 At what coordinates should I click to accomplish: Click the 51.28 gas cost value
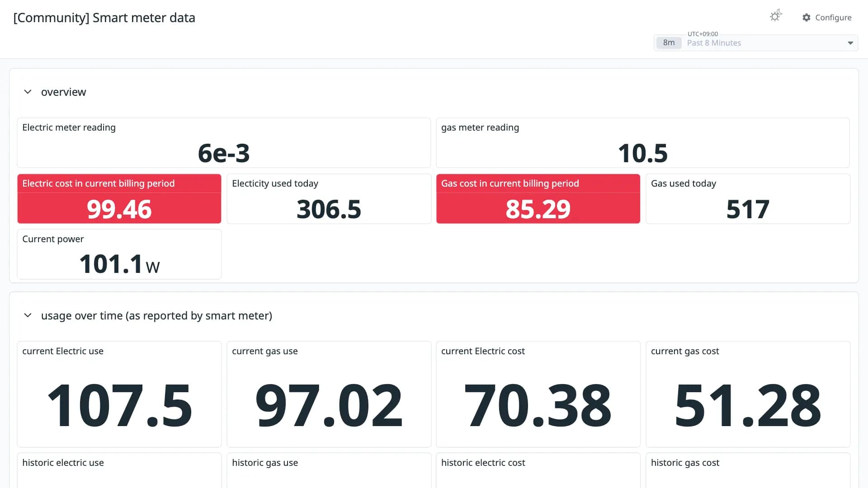pos(748,405)
